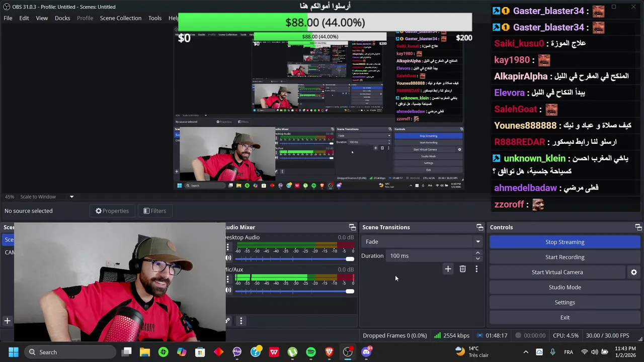Click the $88.00 donation goal progress bar

[x=325, y=23]
